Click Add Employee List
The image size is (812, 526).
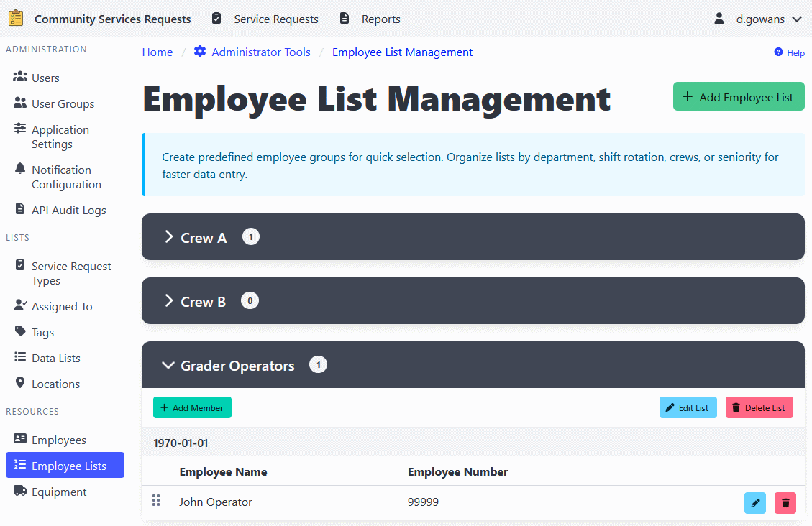click(x=739, y=96)
